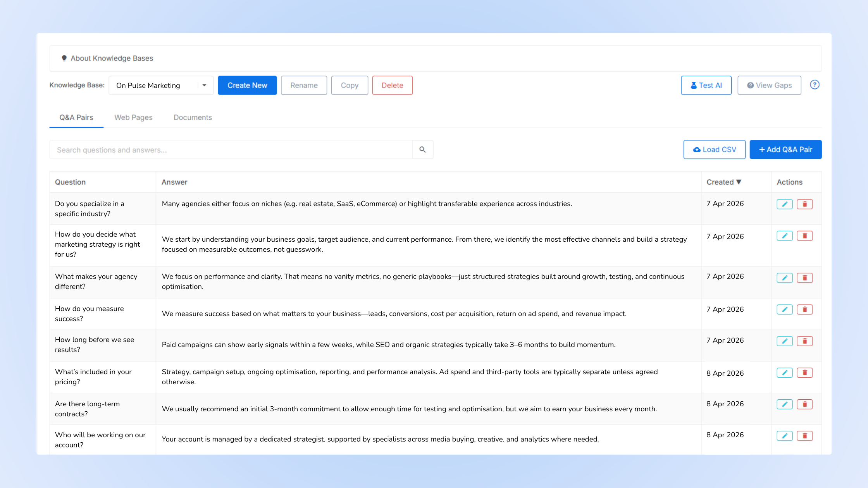Switch to the Web Pages tab
The height and width of the screenshot is (488, 868).
coord(133,117)
